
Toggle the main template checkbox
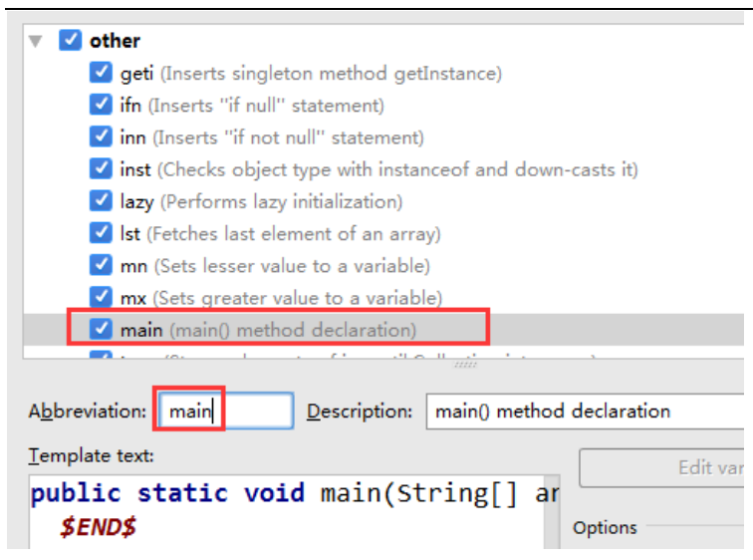(x=101, y=330)
